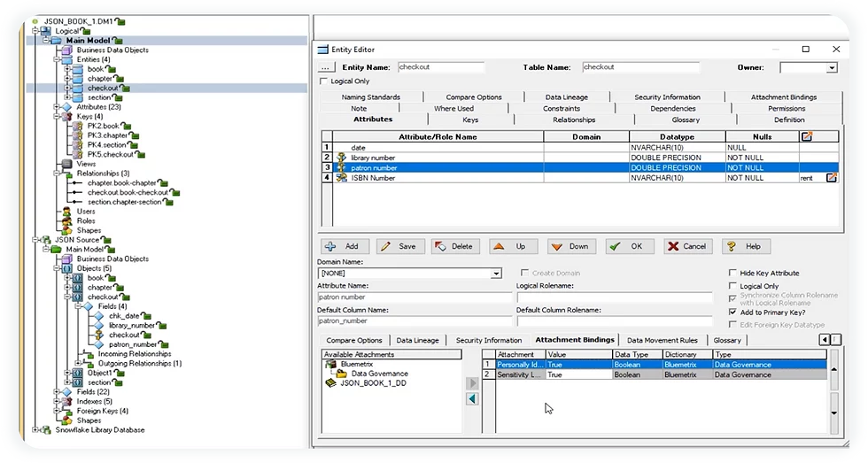Click the key icon of library number
Image resolution: width=868 pixels, height=463 pixels.
click(342, 158)
